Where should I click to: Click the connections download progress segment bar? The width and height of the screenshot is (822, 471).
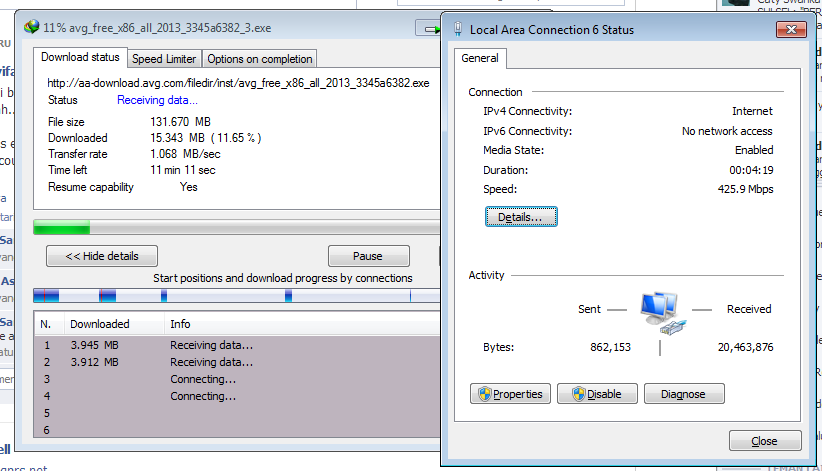(237, 296)
